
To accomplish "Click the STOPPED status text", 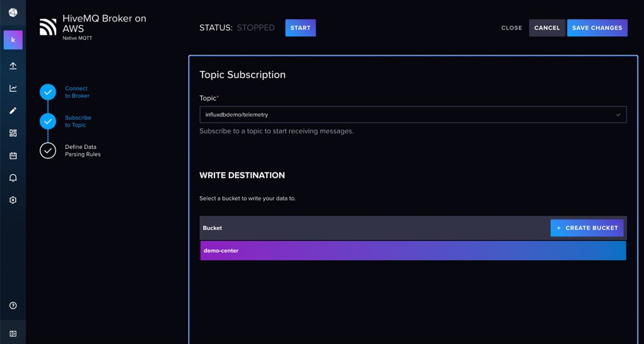I will coord(256,28).
